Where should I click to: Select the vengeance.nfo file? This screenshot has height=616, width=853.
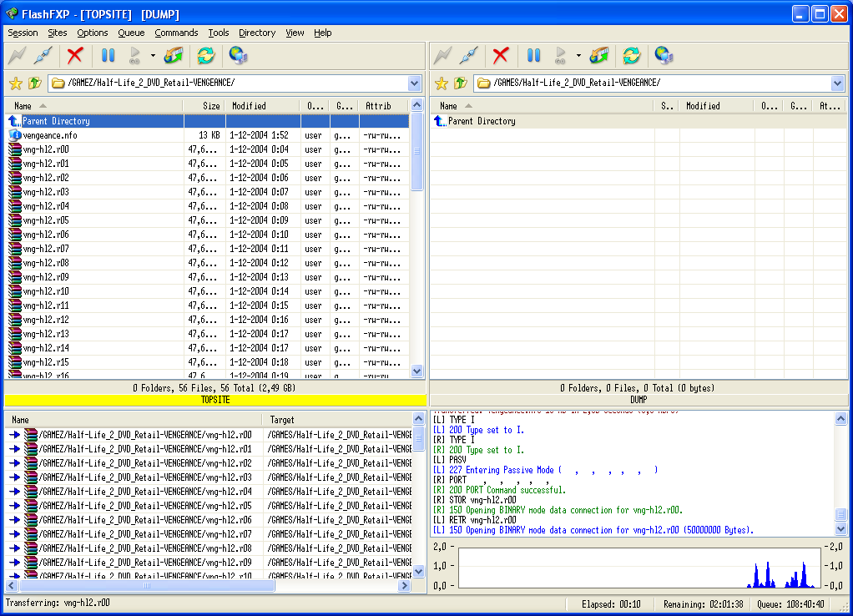tap(207, 135)
